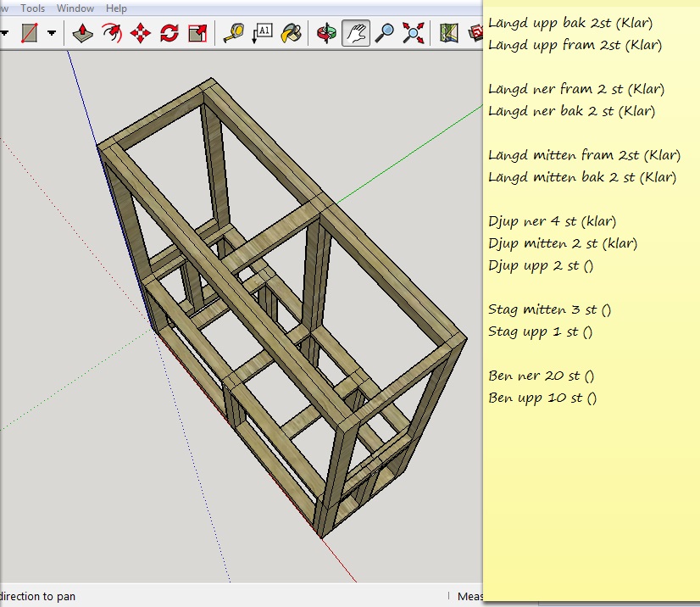Select the Rotate tool
Image resolution: width=700 pixels, height=607 pixels.
click(169, 33)
